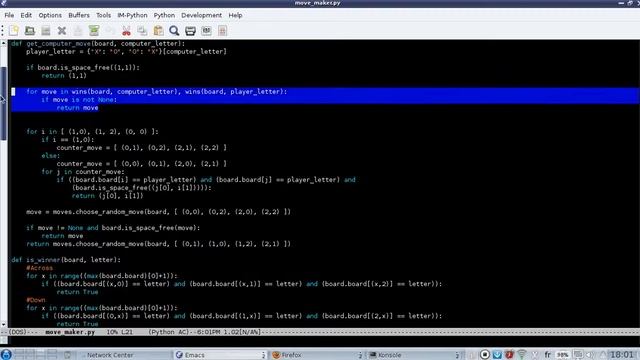Click the grayed-out Save toolbar icon
Image resolution: width=640 pixels, height=360 pixels.
[78, 31]
